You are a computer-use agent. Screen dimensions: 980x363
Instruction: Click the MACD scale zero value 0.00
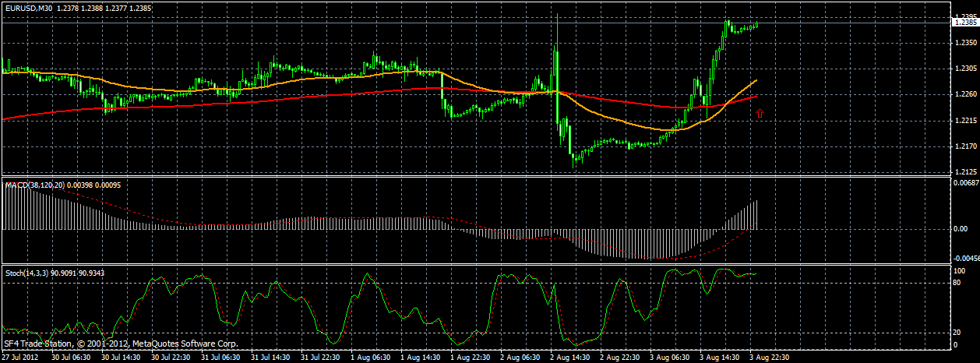point(961,229)
